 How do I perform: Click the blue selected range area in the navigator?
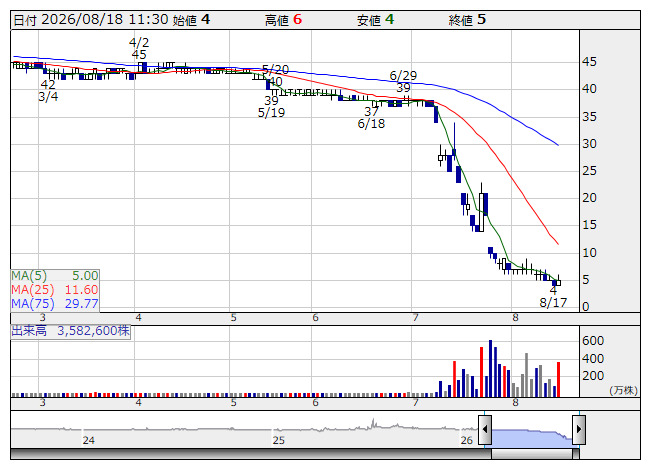click(532, 438)
